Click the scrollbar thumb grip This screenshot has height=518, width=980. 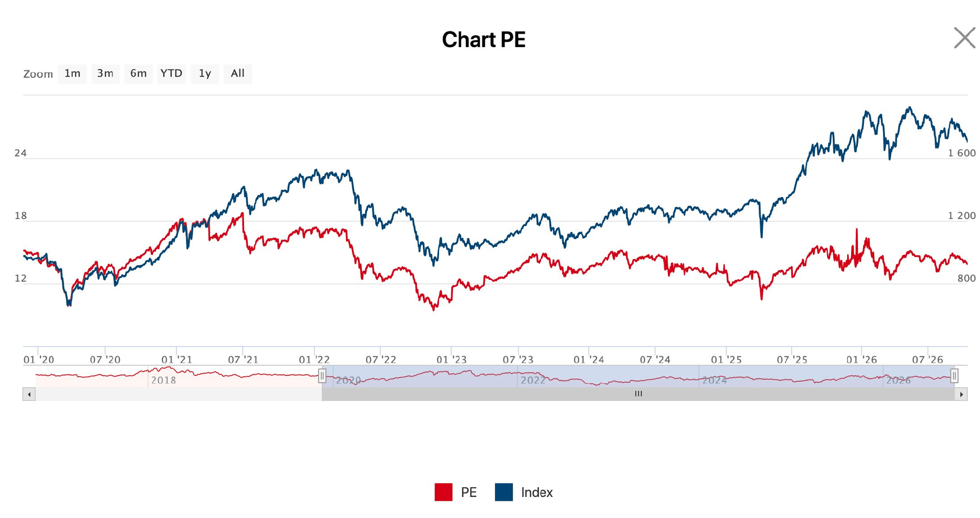click(x=638, y=394)
